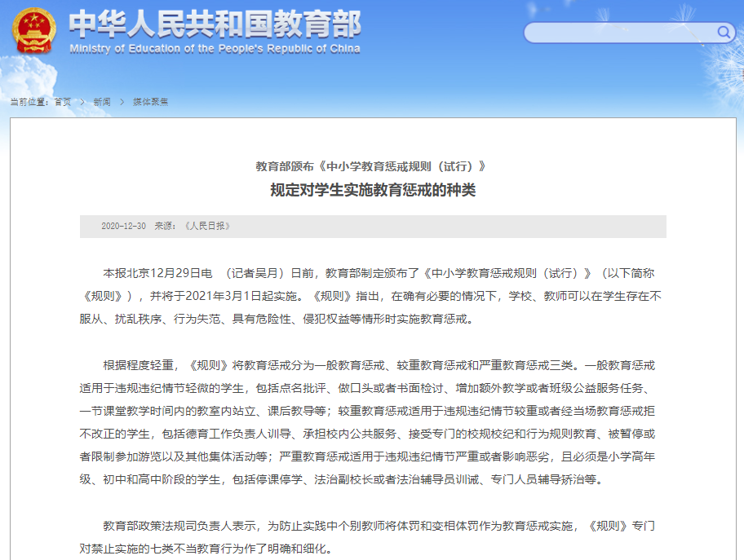This screenshot has height=560, width=744.
Task: Focus the search input box in header
Action: pos(620,33)
